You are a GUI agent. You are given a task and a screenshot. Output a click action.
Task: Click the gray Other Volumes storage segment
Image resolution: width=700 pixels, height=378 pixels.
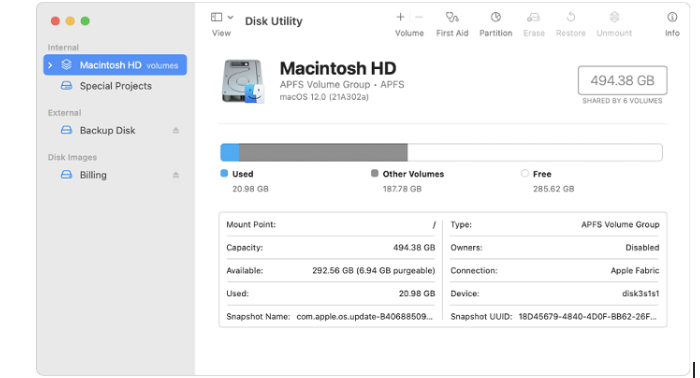coord(323,152)
